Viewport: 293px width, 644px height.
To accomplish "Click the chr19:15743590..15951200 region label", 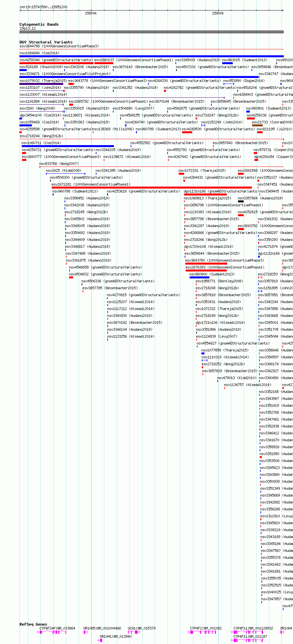I will pyautogui.click(x=43, y=7).
